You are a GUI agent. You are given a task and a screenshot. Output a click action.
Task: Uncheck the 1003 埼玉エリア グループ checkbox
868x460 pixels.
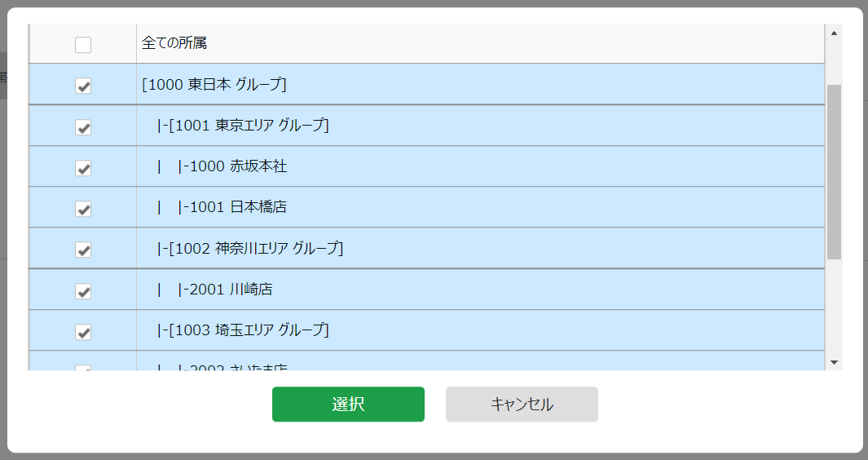(83, 332)
